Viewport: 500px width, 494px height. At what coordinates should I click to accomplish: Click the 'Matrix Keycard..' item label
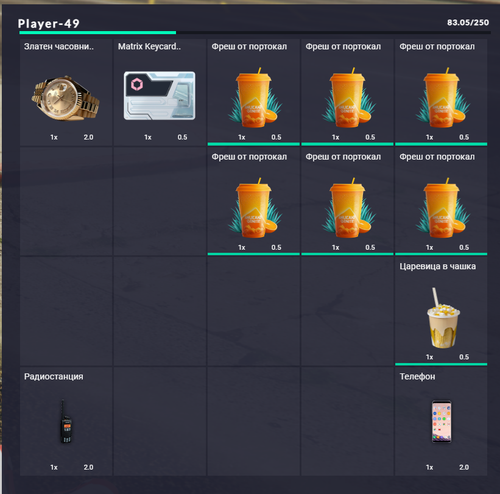point(149,46)
